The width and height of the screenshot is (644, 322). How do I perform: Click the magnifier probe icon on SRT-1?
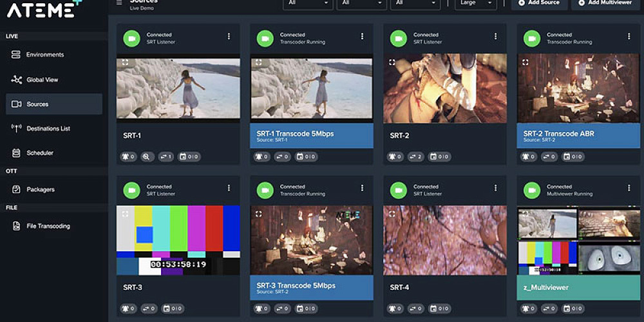[x=147, y=156]
